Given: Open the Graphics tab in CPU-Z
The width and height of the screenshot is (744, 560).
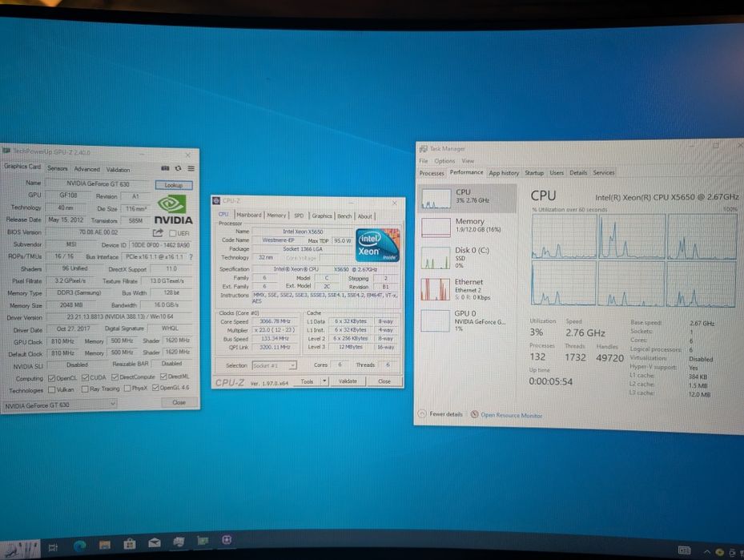Looking at the screenshot, I should (x=322, y=216).
